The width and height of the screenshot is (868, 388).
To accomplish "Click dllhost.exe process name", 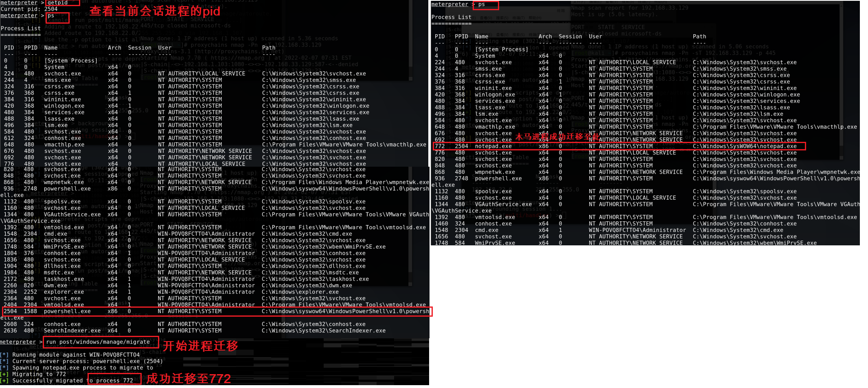I will [62, 266].
